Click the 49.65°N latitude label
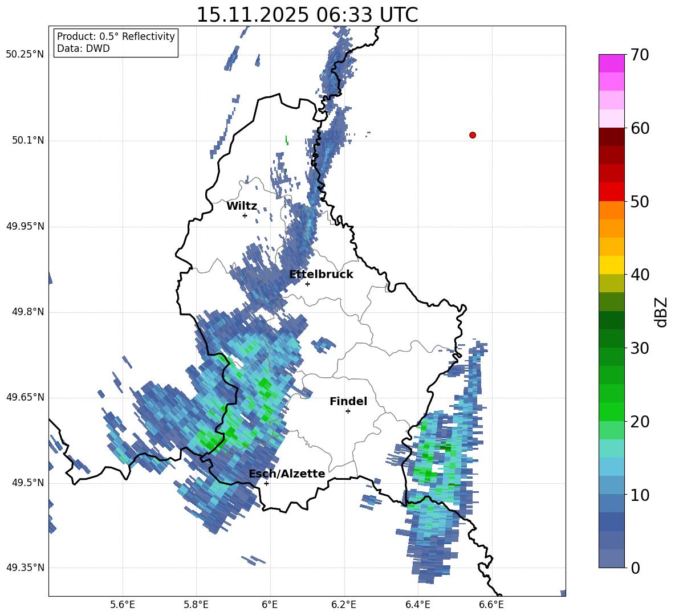The width and height of the screenshot is (675, 616). point(25,397)
